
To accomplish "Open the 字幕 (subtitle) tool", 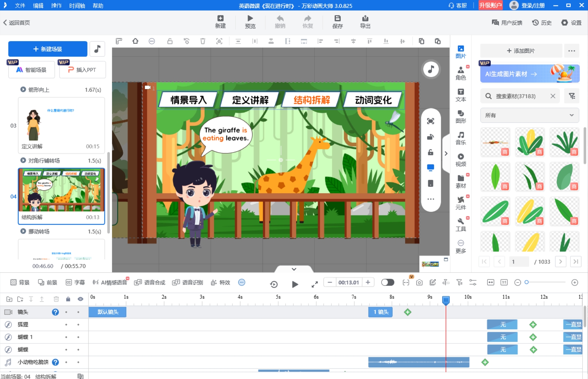I will pos(74,282).
